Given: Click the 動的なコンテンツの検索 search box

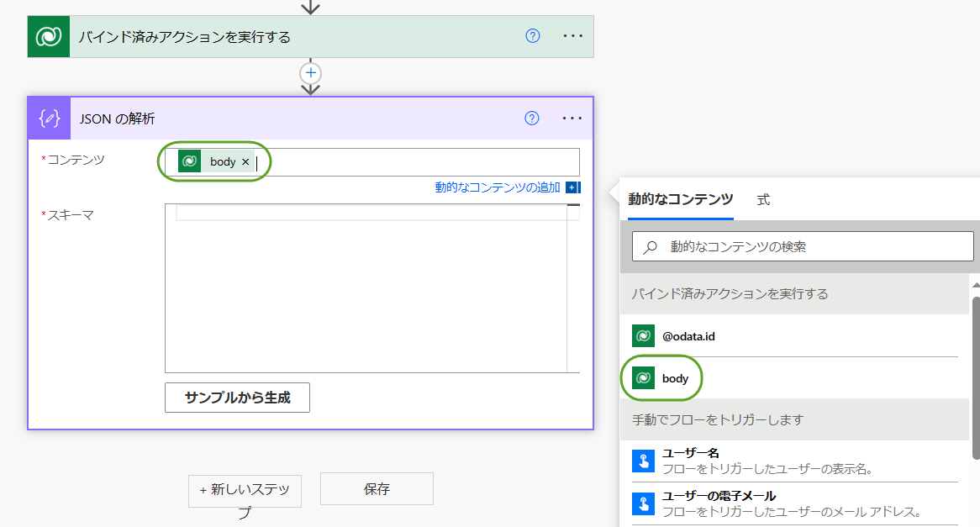Looking at the screenshot, I should click(803, 246).
